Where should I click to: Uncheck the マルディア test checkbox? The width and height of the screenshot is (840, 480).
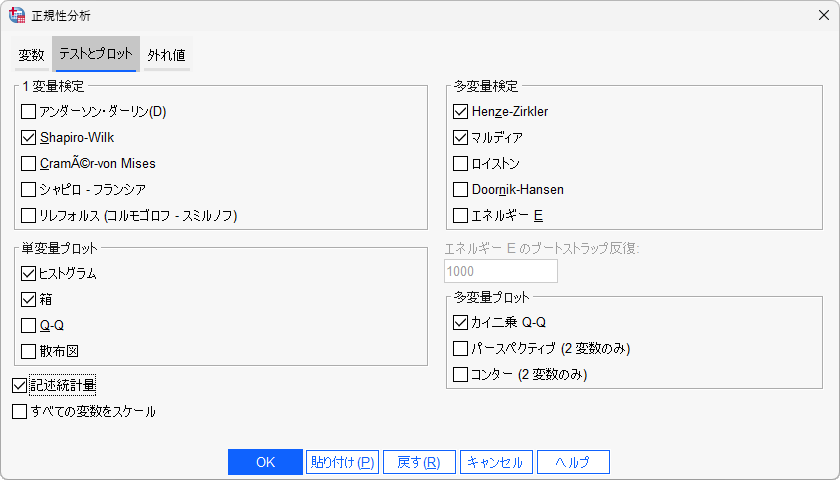(460, 138)
